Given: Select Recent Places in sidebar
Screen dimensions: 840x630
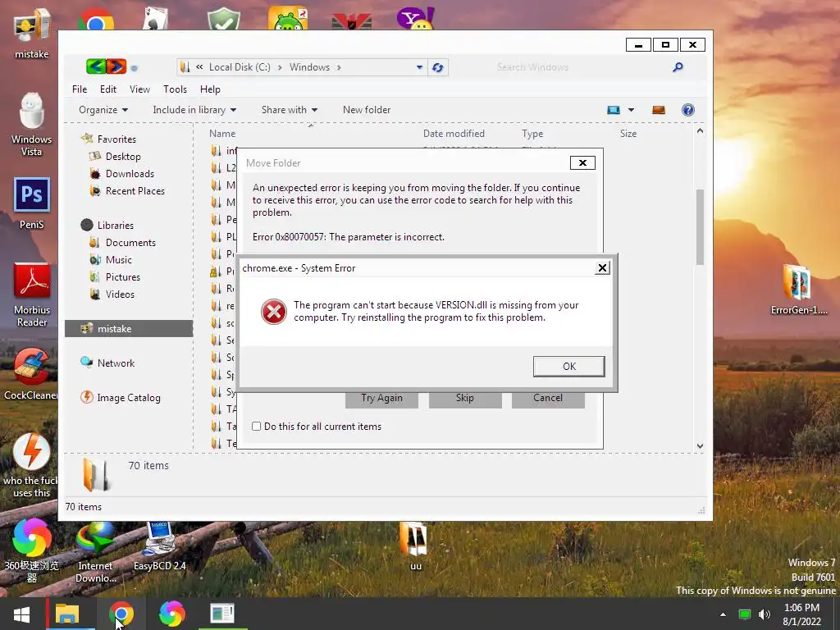Looking at the screenshot, I should [135, 190].
